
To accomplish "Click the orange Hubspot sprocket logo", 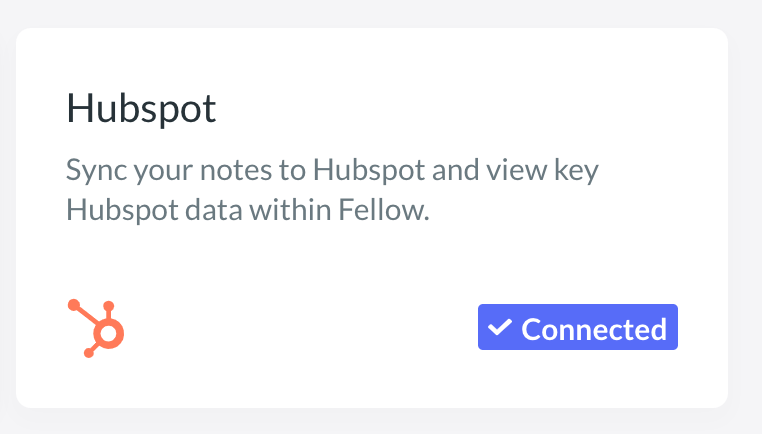I will [x=96, y=328].
